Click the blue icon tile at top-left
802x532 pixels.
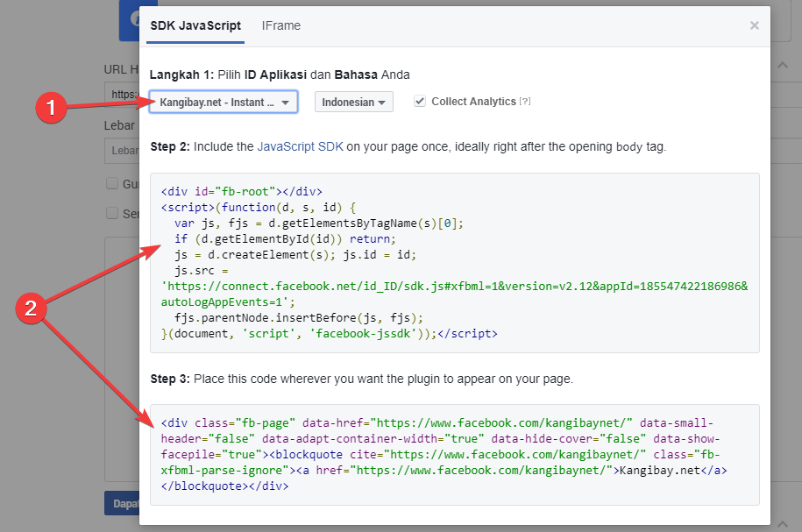[x=131, y=21]
